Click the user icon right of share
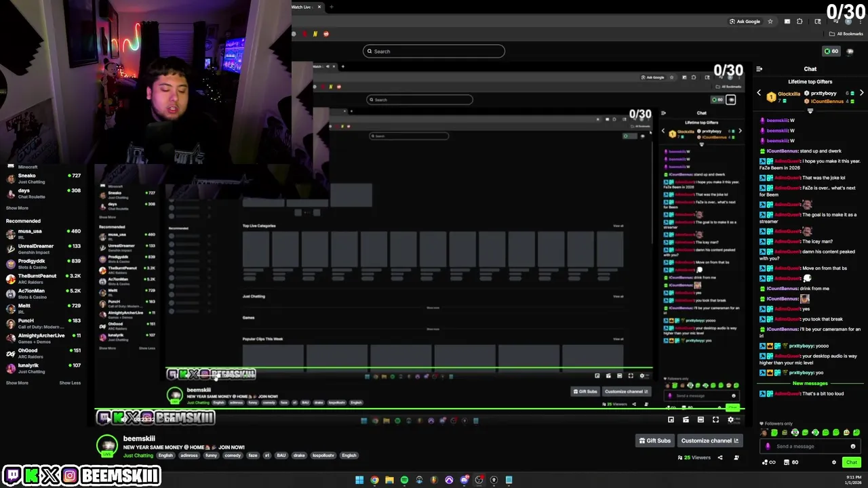868x488 pixels. tap(736, 457)
